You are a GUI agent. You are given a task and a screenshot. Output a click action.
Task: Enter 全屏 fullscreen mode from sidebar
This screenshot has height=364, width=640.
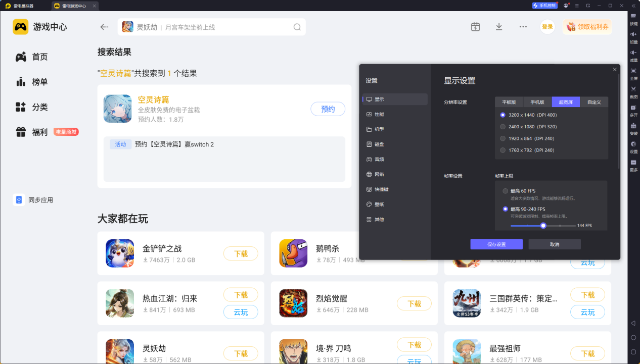[633, 74]
